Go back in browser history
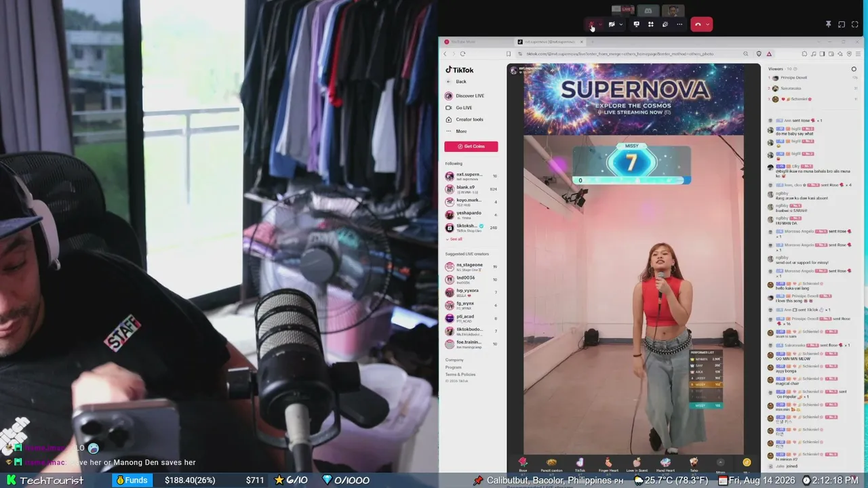This screenshot has height=488, width=868. point(446,54)
